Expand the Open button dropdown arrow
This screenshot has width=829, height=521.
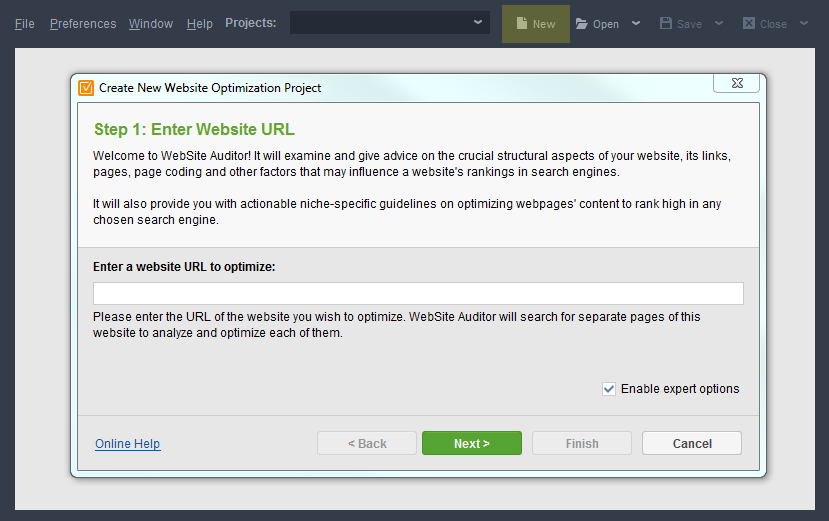tap(636, 23)
